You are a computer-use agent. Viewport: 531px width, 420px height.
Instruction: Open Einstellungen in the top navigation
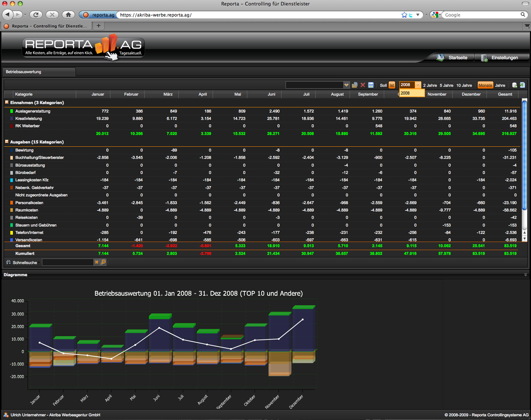[x=504, y=58]
